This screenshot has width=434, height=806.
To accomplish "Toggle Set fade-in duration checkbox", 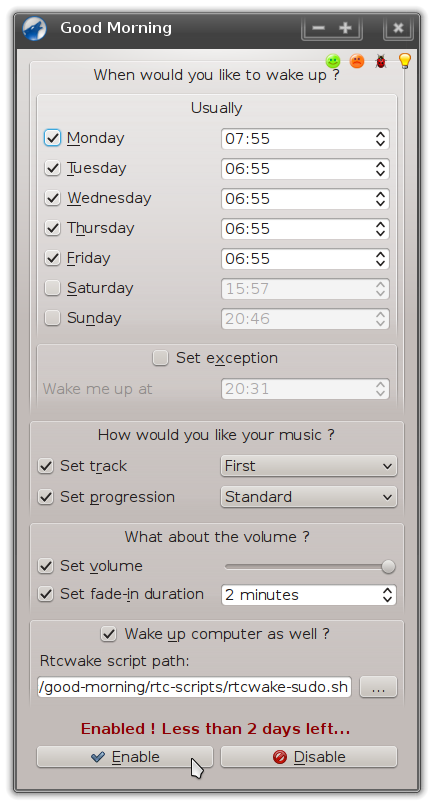I will click(x=46, y=594).
